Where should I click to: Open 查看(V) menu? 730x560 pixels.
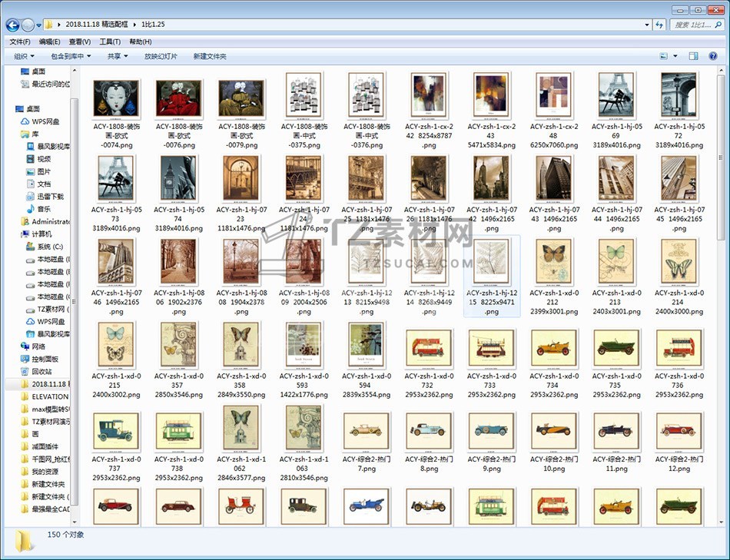tap(80, 42)
